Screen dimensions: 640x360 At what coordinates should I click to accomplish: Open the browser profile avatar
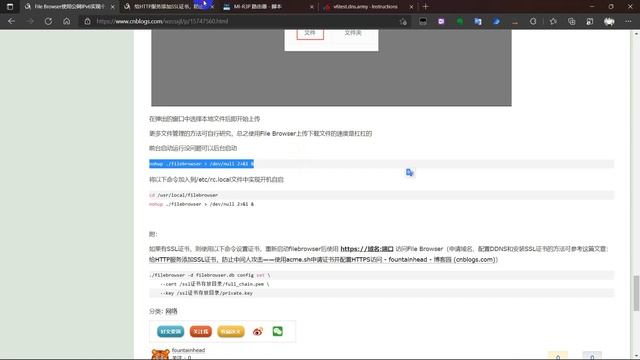609,21
